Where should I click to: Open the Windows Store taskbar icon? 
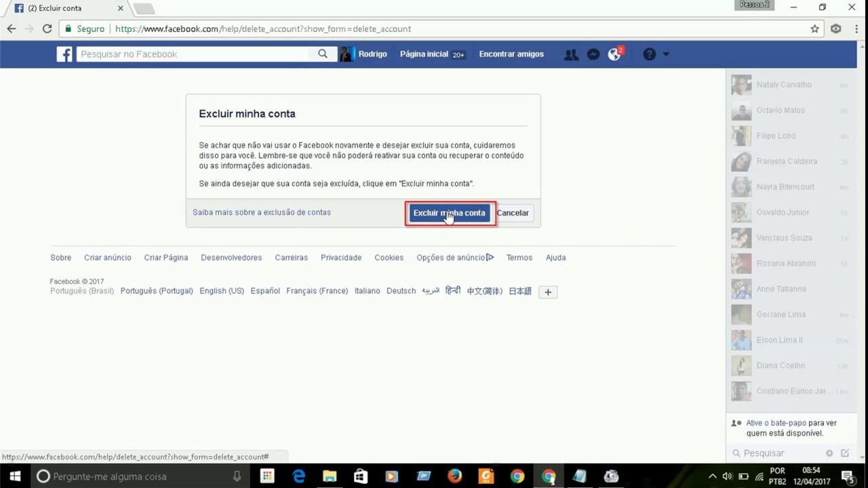click(x=361, y=476)
